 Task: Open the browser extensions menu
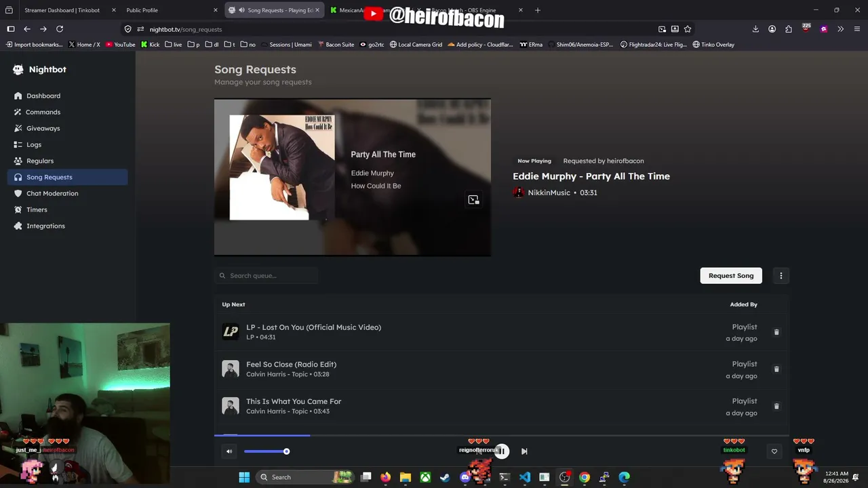click(x=789, y=29)
